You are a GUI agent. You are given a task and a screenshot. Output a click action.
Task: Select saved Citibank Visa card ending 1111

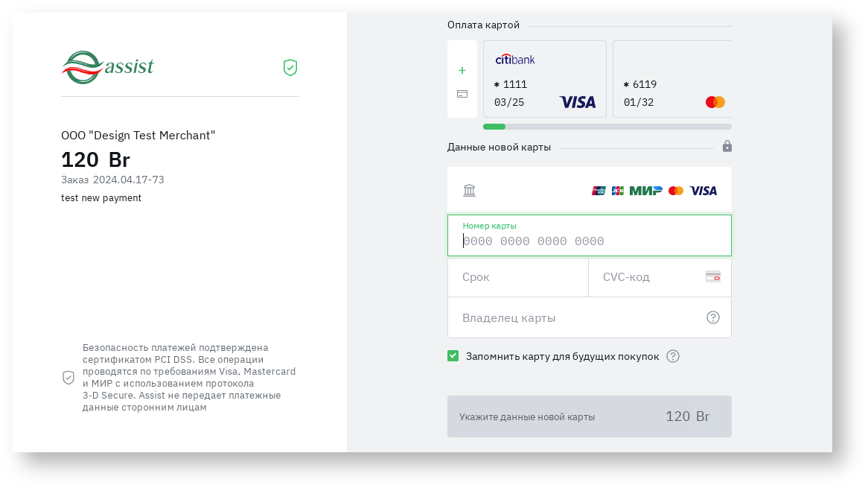pyautogui.click(x=545, y=79)
